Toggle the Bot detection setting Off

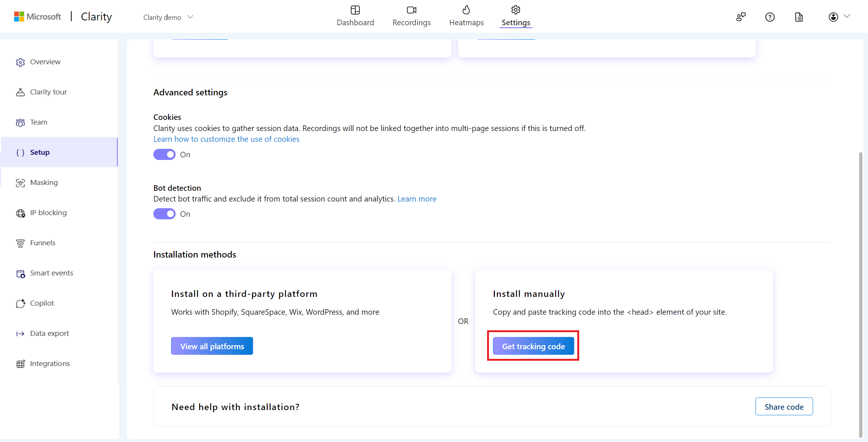click(x=164, y=213)
